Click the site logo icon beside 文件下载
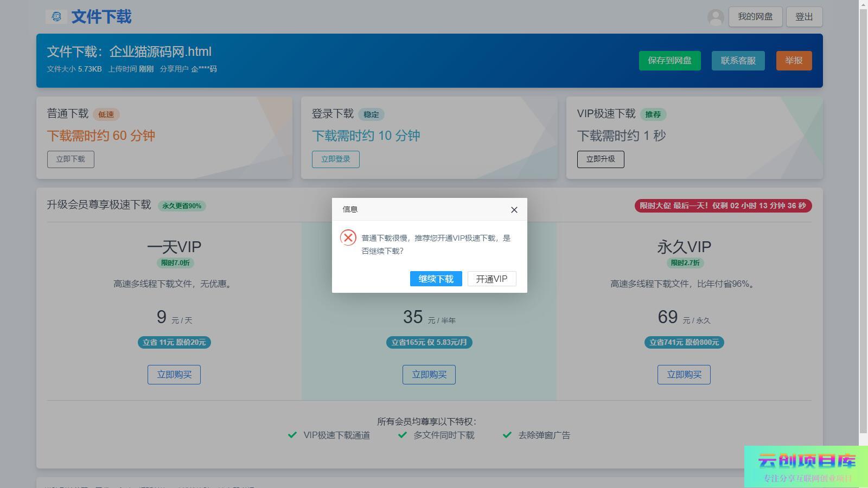868x488 pixels. coord(56,17)
